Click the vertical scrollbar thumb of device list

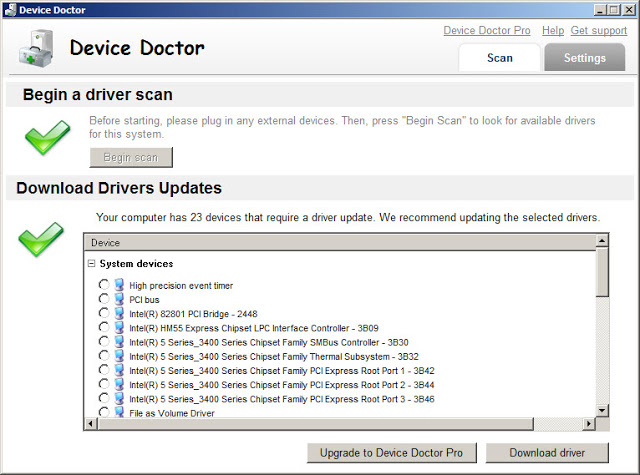602,272
